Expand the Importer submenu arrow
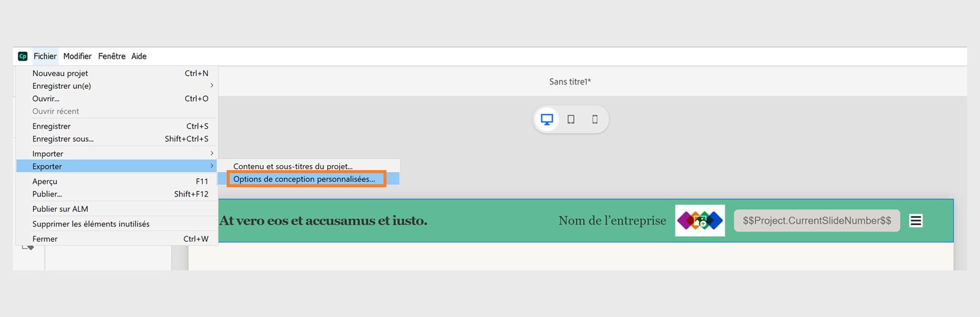 click(212, 154)
